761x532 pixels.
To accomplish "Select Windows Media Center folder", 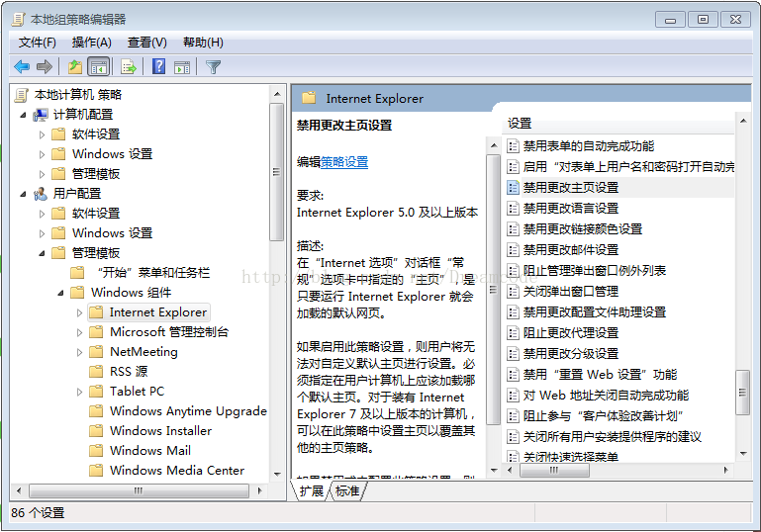I will (x=177, y=471).
